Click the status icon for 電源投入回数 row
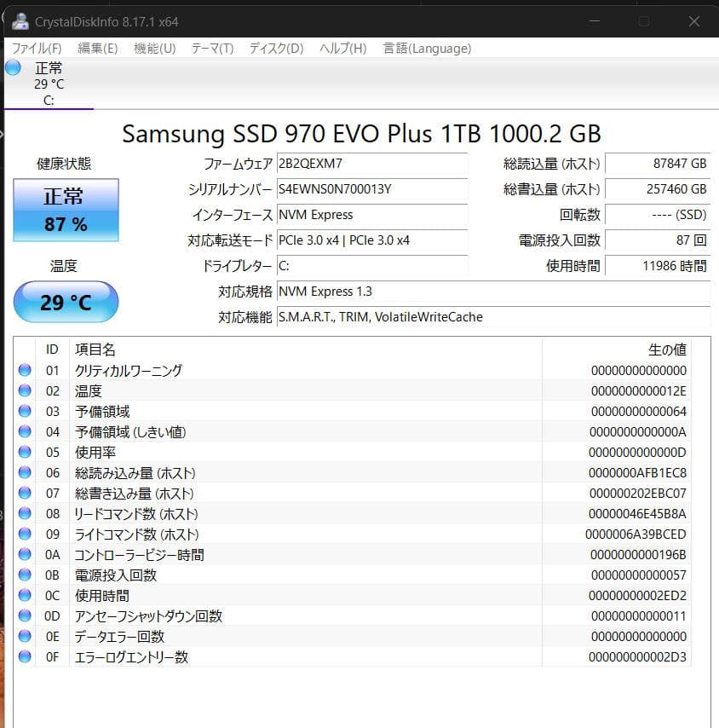The image size is (719, 728). [24, 575]
